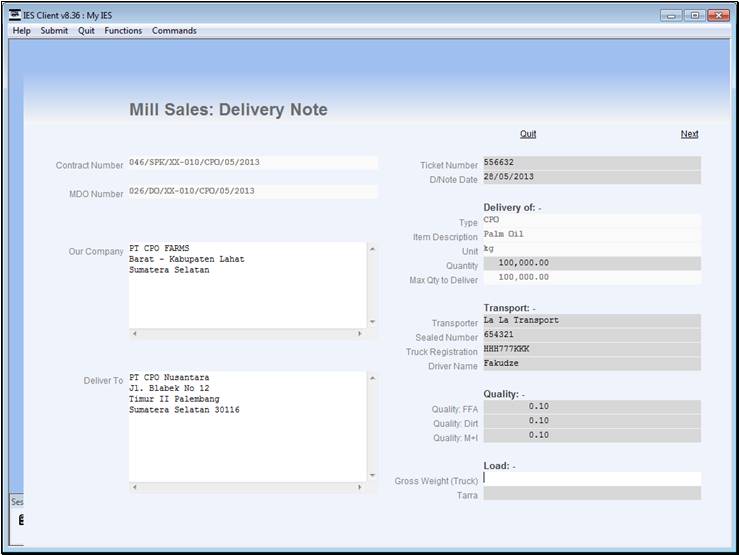Screen dimensions: 739x555
Task: Click the text 'PT CPO FARMS'
Action: tap(159, 248)
